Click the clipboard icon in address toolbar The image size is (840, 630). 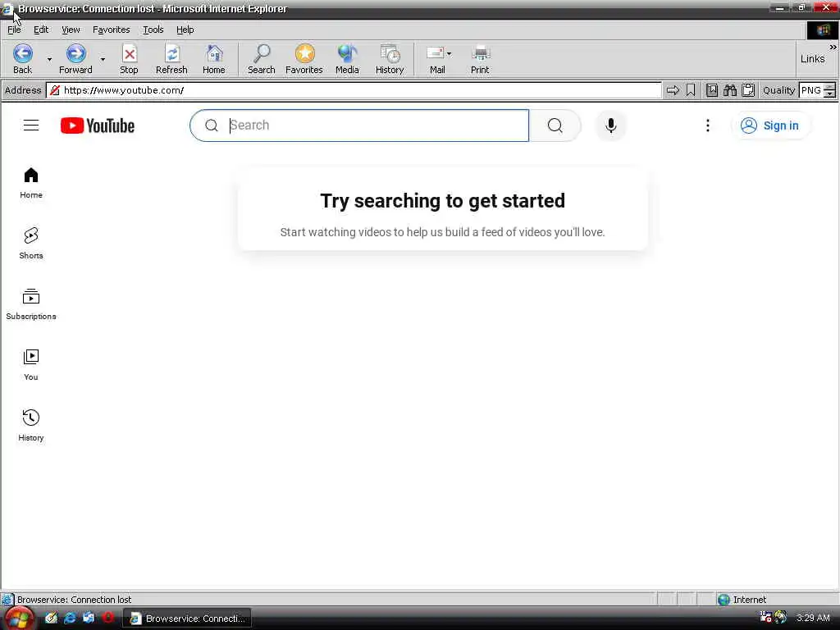point(748,90)
